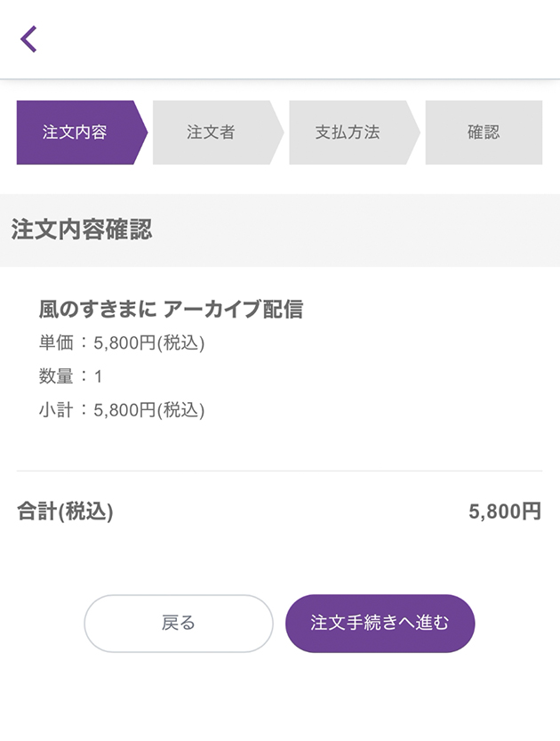Open the 支払方法 step
The height and width of the screenshot is (741, 560).
tap(348, 133)
